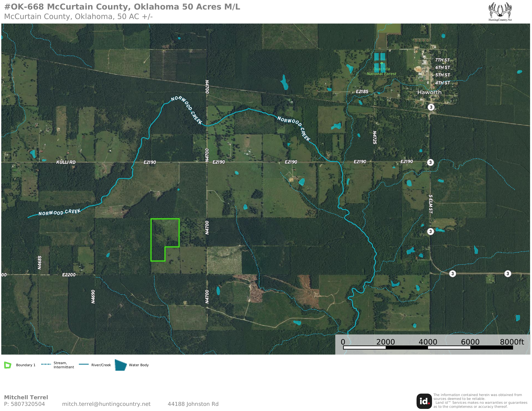532x411 pixels.
Task: Click the Highway 3 marker near Haworth
Action: (431, 107)
